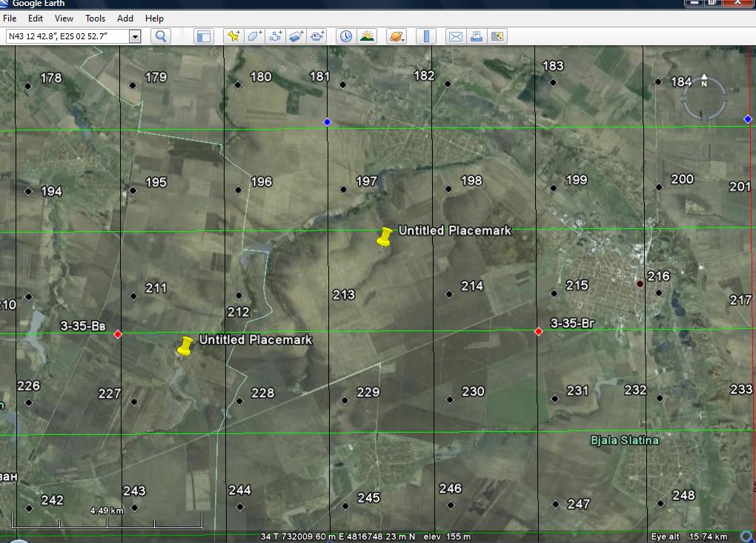Select the Add Path tool
Image resolution: width=756 pixels, height=543 pixels.
pyautogui.click(x=276, y=36)
